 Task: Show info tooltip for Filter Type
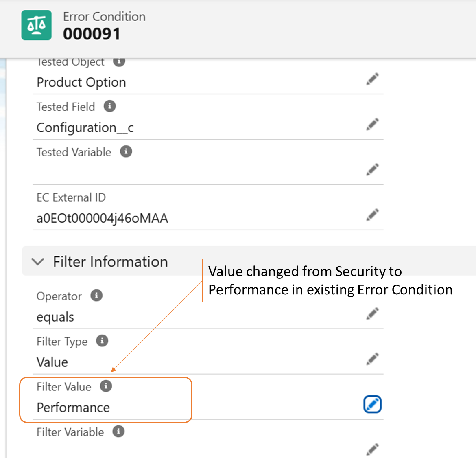click(x=102, y=341)
